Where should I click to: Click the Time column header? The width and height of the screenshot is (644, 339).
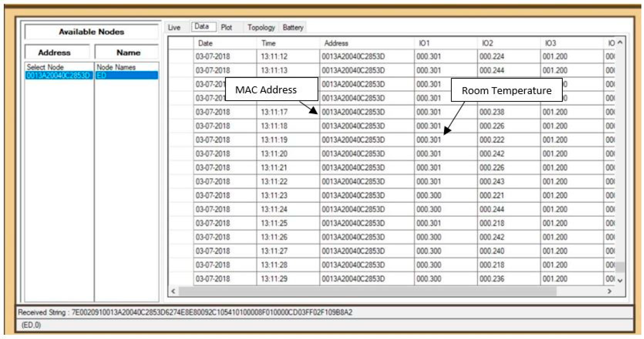(268, 43)
